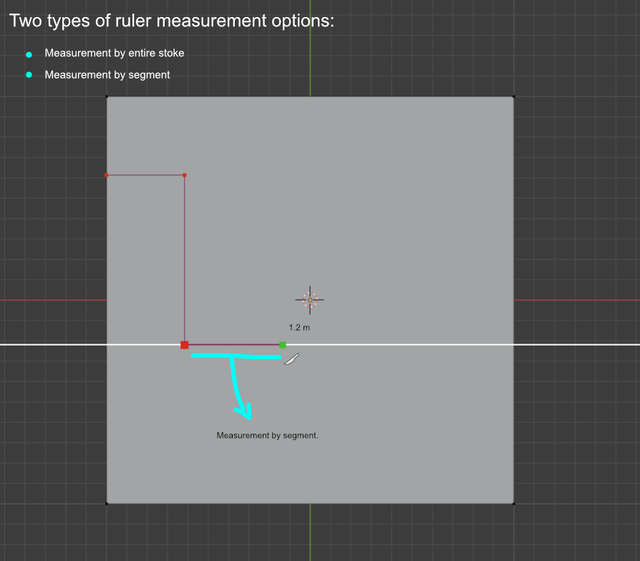The image size is (640, 561).
Task: Select the small red point at the stroke's upper corner
Action: coord(184,175)
